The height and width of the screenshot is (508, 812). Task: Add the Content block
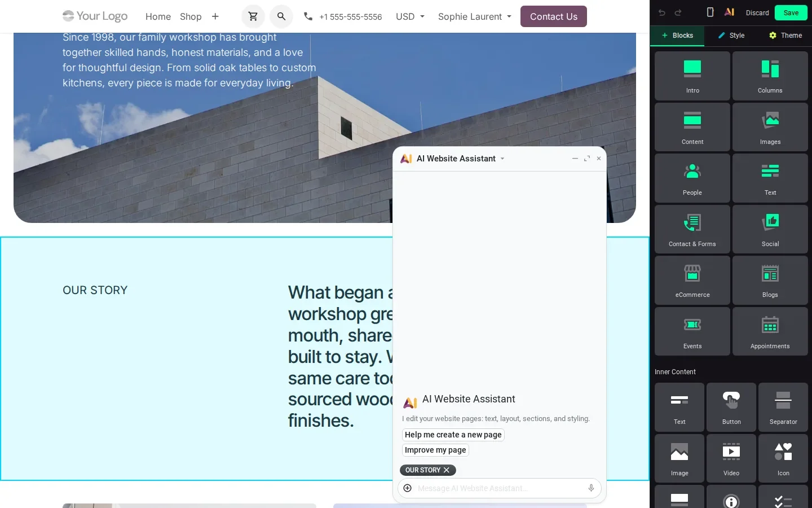[692, 127]
